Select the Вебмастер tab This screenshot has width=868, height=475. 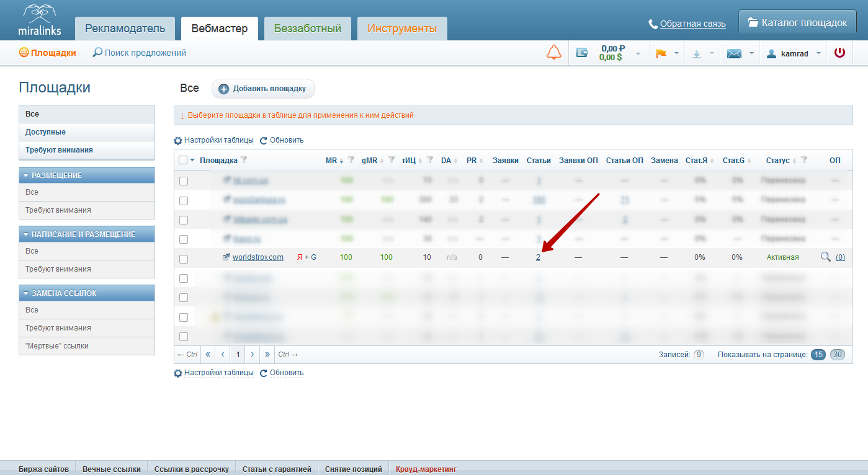[x=220, y=29]
